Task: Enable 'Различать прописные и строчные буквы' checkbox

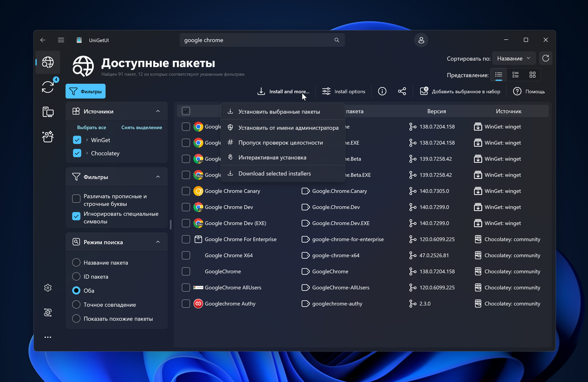Action: (x=76, y=199)
